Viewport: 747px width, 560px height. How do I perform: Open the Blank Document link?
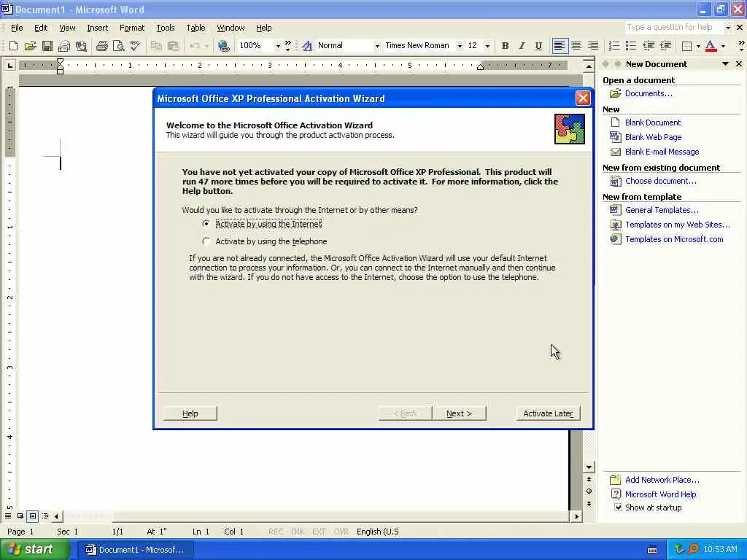[x=653, y=122]
